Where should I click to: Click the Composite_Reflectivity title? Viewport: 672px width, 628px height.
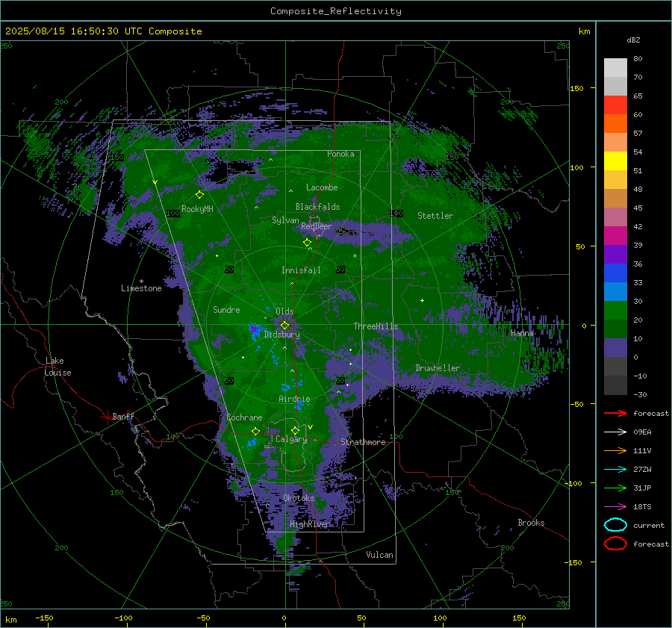tap(336, 11)
